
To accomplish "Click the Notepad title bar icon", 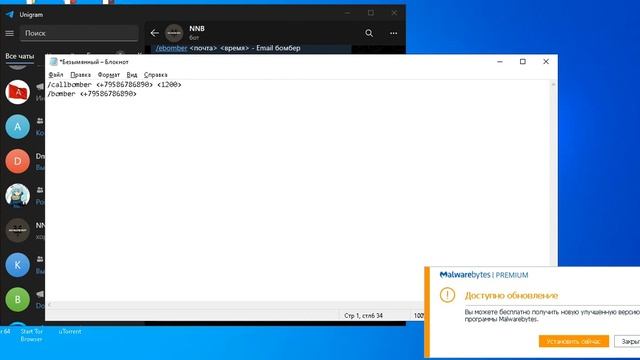I will [53, 62].
